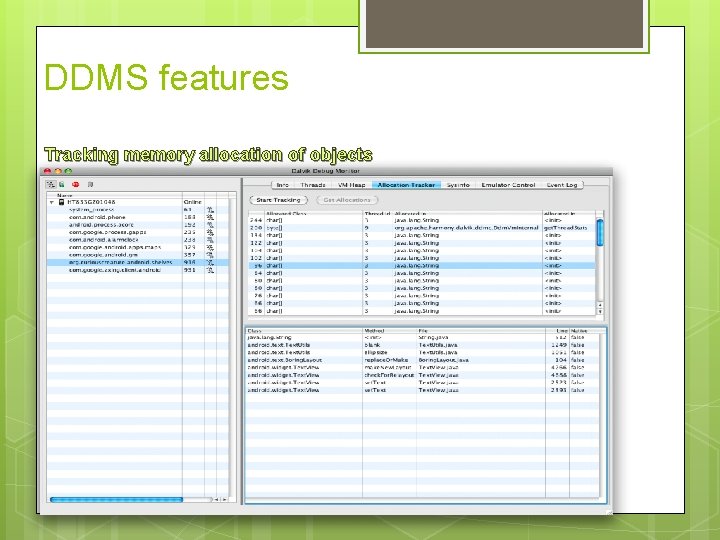Click the debug icon in com.google.android.apps.maps row
The image size is (720, 540).
coord(210,248)
